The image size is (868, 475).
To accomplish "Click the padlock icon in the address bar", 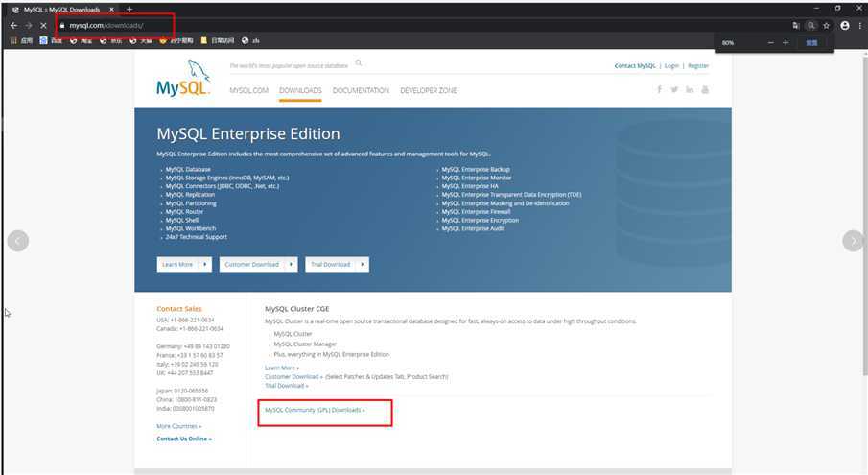I will point(62,26).
